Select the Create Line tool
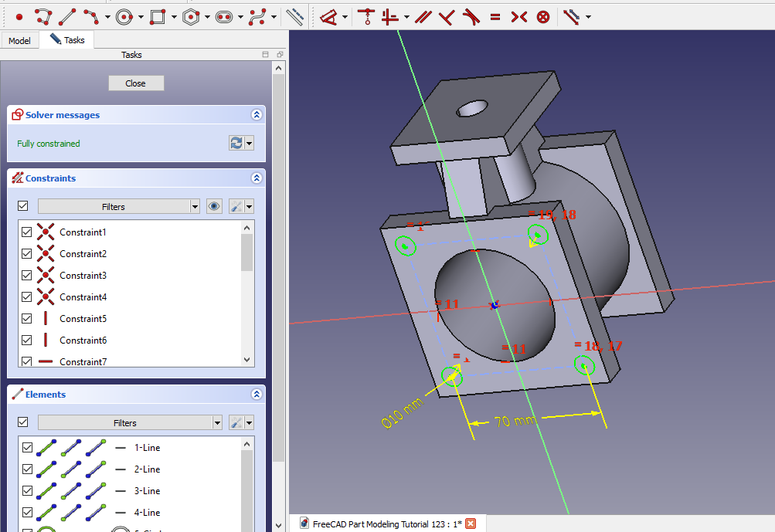This screenshot has height=532, width=775. (x=67, y=16)
